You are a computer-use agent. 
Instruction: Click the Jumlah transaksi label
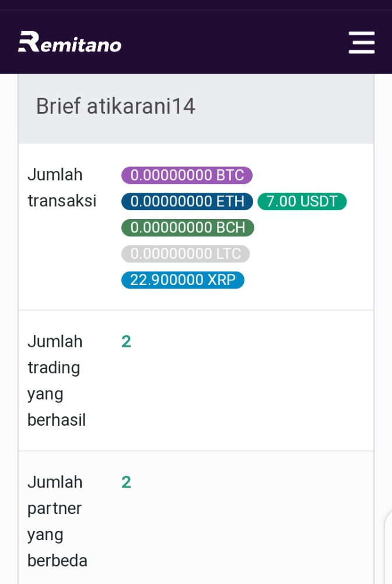click(x=62, y=187)
